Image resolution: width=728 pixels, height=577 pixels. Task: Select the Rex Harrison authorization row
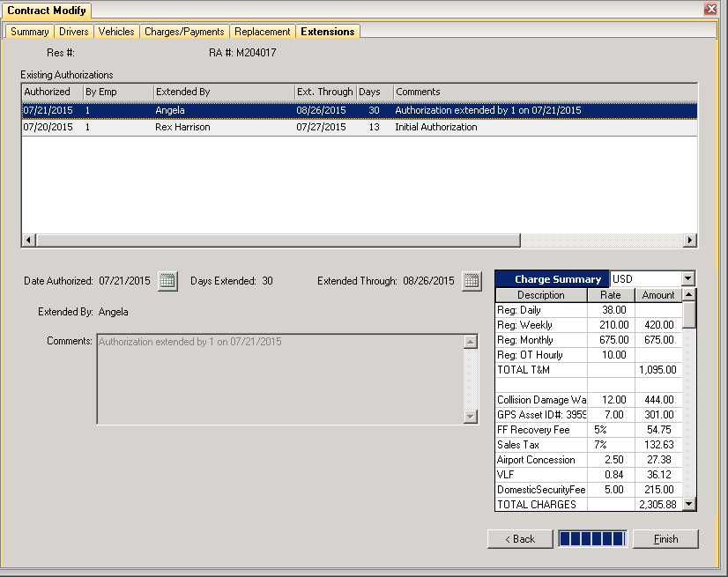tap(360, 127)
